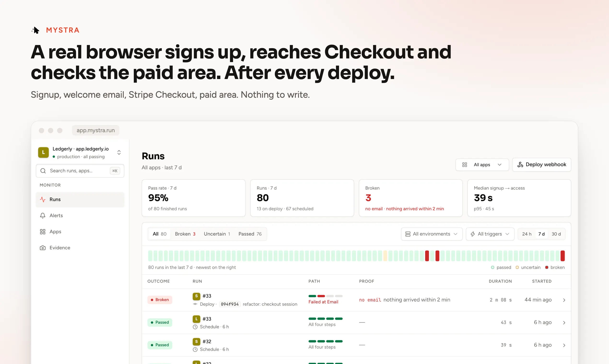Open the All triggers dropdown
This screenshot has height=364, width=609.
click(x=490, y=234)
